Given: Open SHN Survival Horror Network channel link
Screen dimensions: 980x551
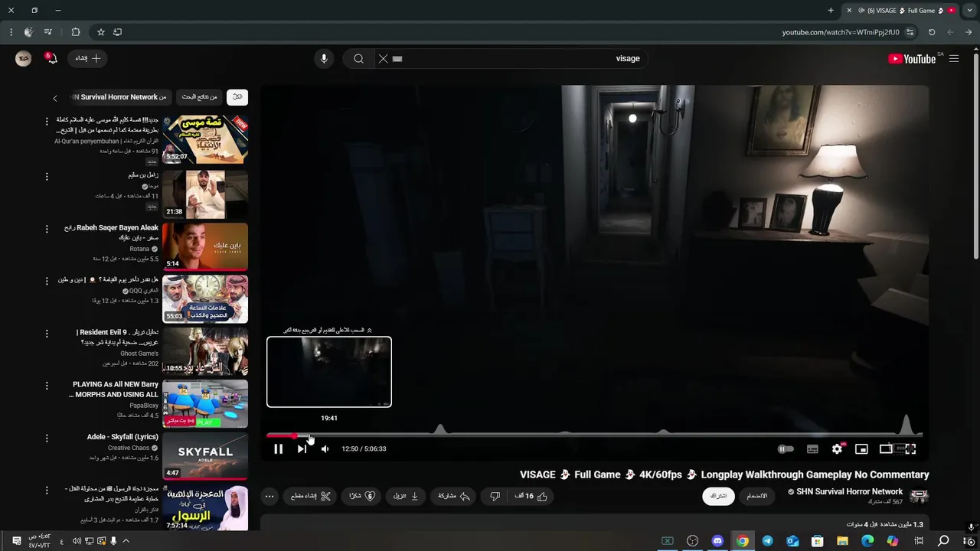Looking at the screenshot, I should click(x=850, y=491).
